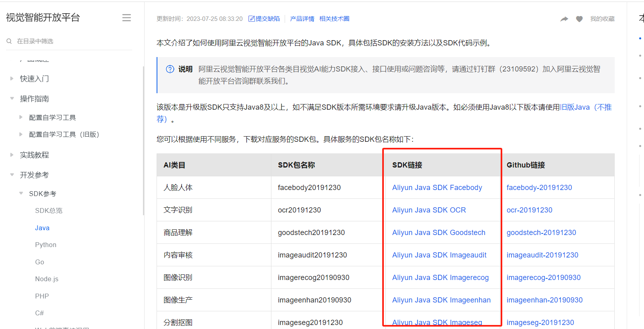The height and width of the screenshot is (329, 644).
Task: Open imageseg-20191230 Github link
Action: point(540,323)
